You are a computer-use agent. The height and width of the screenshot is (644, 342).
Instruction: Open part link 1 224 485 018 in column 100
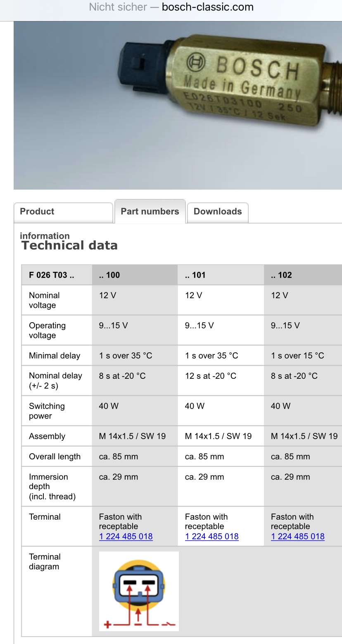pos(126,536)
